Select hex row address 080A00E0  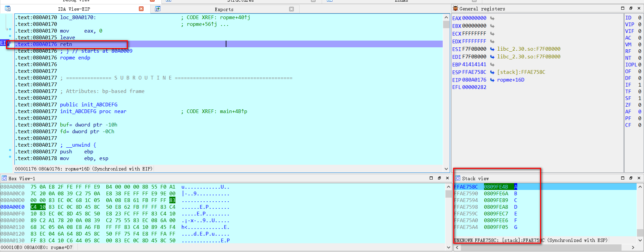tap(12, 207)
